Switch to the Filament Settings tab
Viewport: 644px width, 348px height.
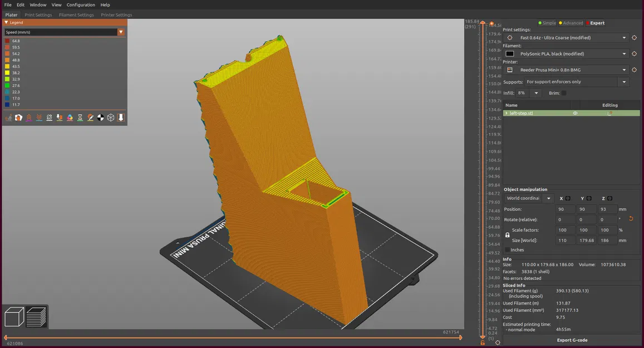[x=76, y=15]
